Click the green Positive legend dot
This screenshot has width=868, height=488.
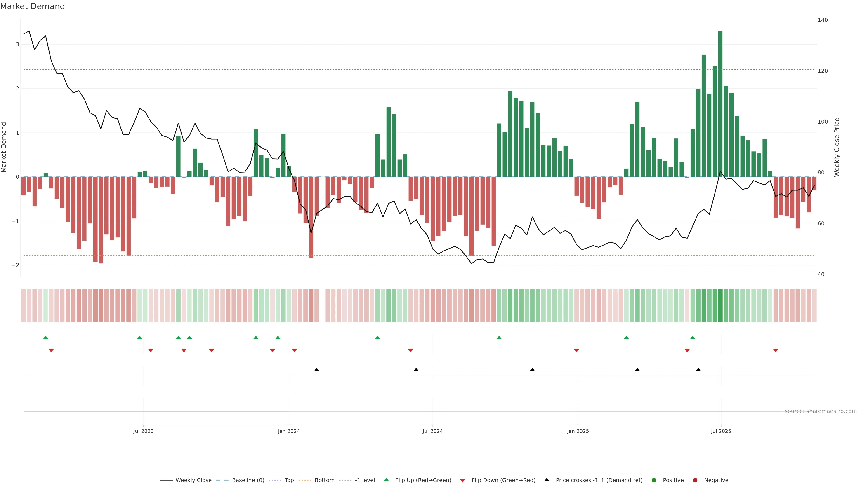pos(654,480)
